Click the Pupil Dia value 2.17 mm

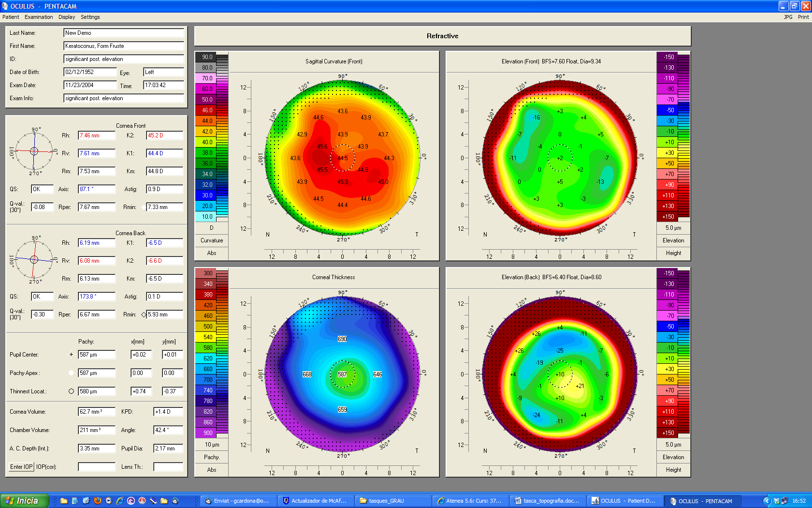coord(168,448)
